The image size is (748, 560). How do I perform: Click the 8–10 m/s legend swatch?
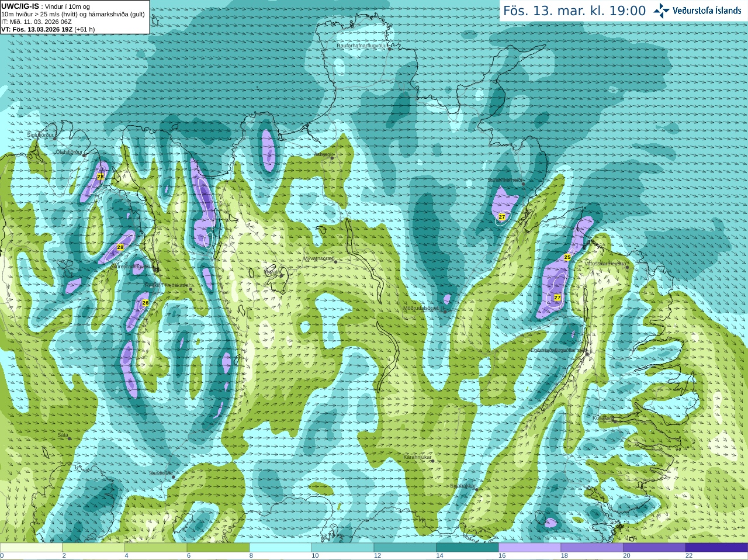pos(280,547)
